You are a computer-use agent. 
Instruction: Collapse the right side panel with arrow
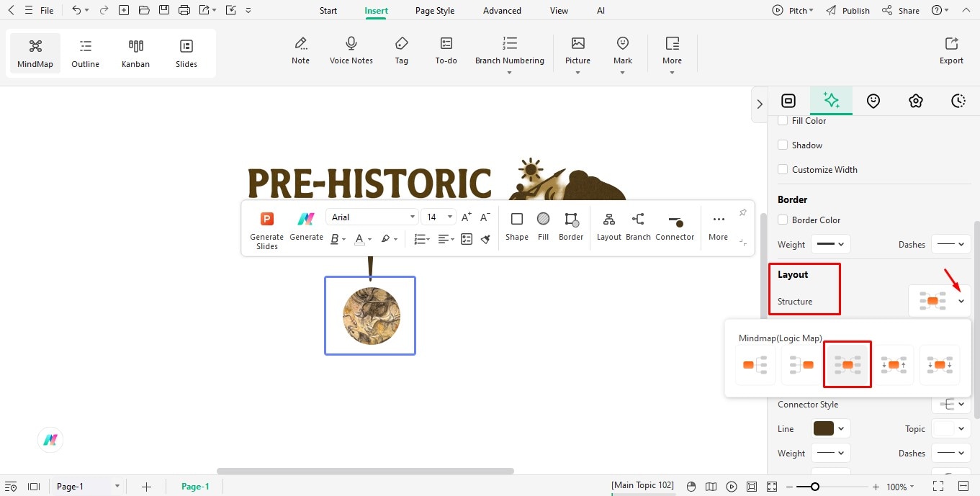click(x=759, y=104)
